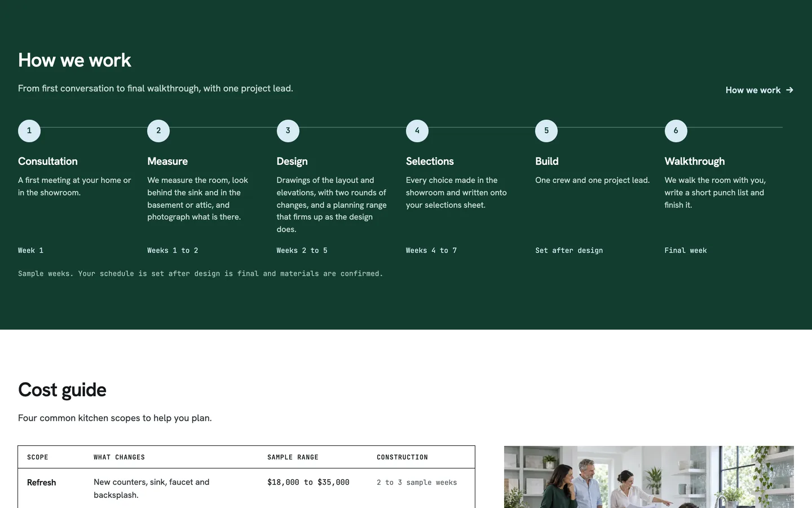Viewport: 812px width, 508px height.
Task: Click the "Cost guide" heading
Action: [62, 390]
